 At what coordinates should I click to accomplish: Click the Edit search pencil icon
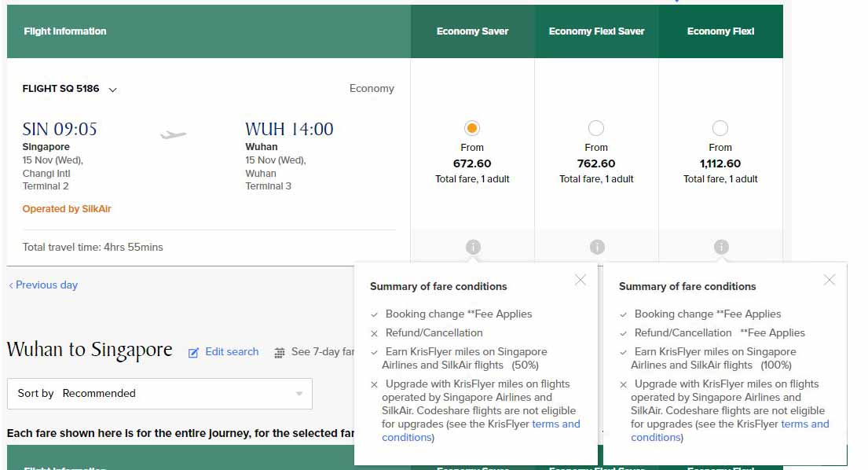pos(193,353)
